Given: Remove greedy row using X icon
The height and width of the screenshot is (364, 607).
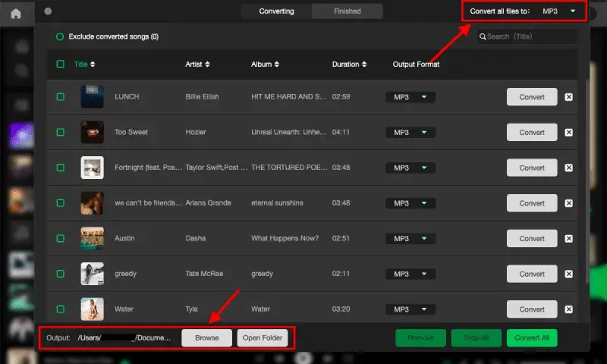Looking at the screenshot, I should 568,274.
